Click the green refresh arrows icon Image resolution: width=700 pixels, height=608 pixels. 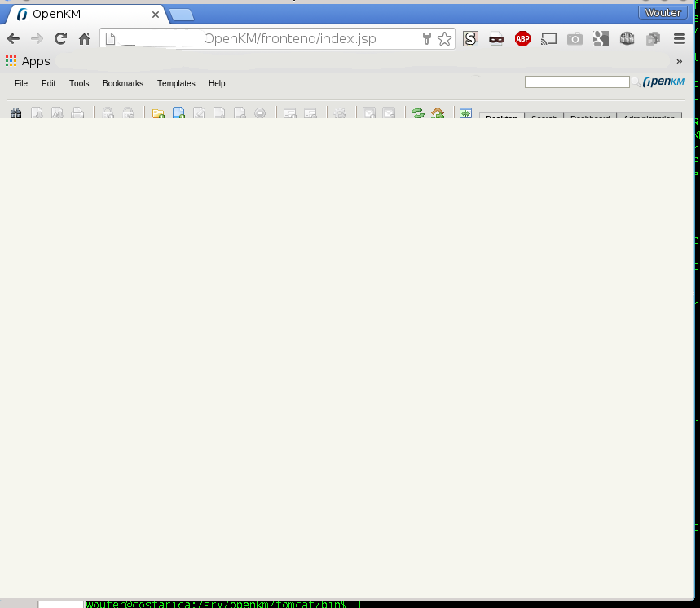point(418,114)
